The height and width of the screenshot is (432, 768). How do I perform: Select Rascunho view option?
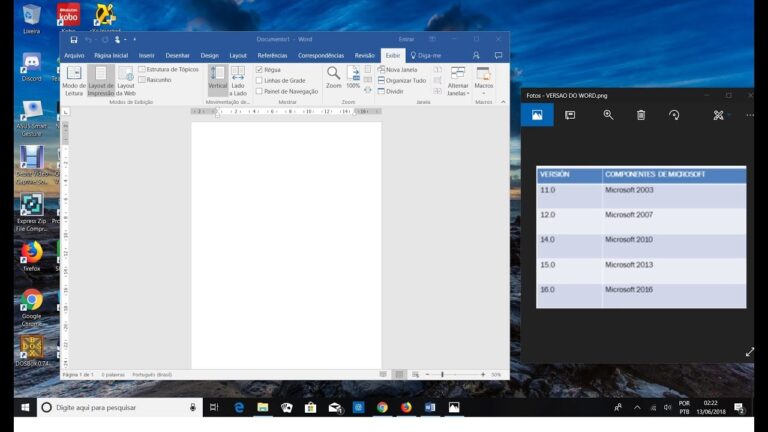(155, 80)
